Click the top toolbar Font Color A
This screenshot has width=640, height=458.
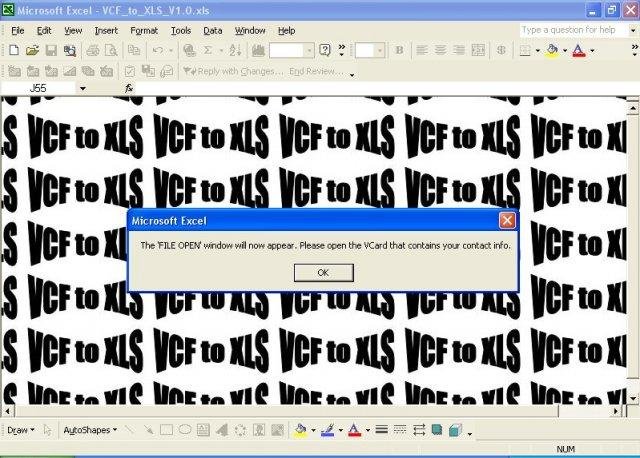tap(579, 50)
